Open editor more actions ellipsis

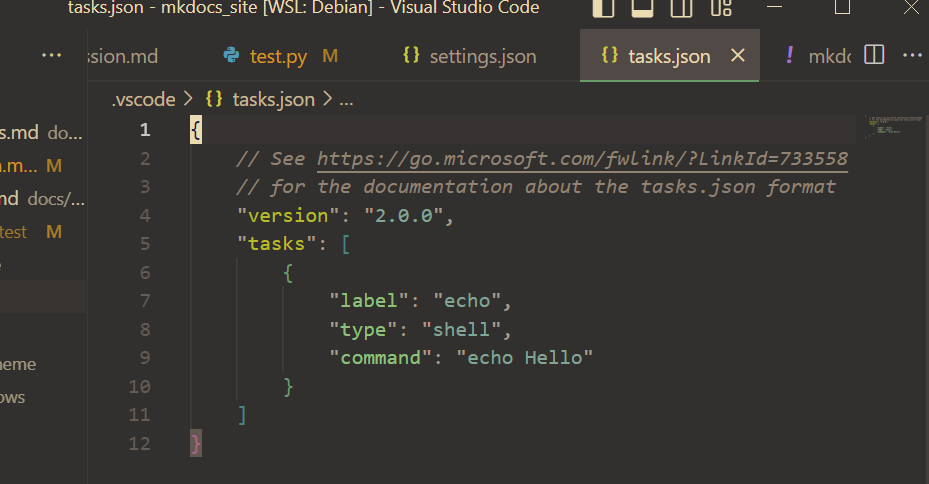pyautogui.click(x=912, y=56)
